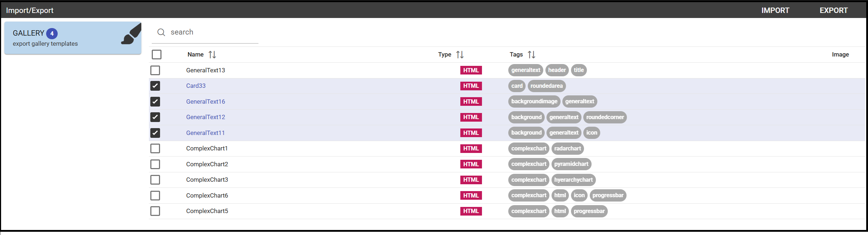Open the GeneralText16 template link
868x235 pixels.
click(x=205, y=101)
